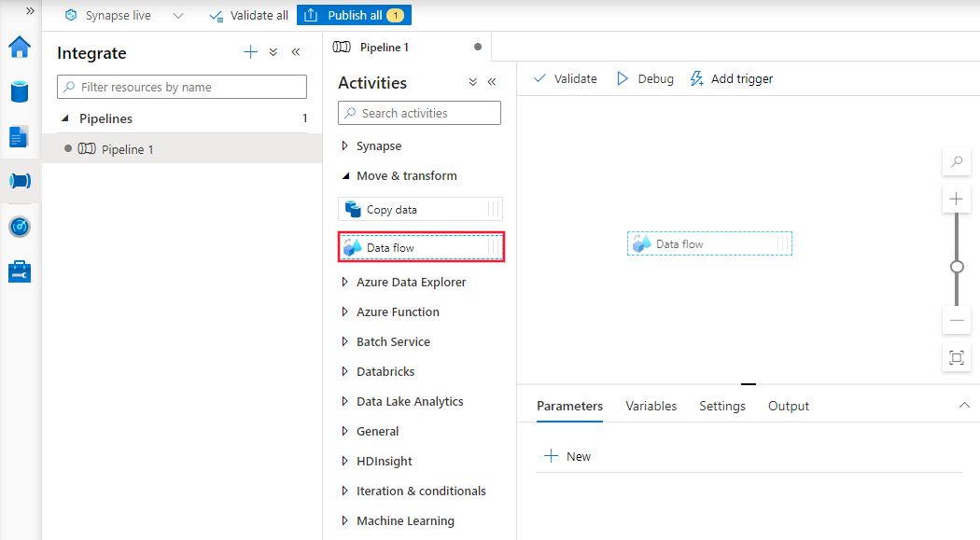Click the zoom to fit canvas icon
This screenshot has height=540, width=980.
(x=956, y=357)
